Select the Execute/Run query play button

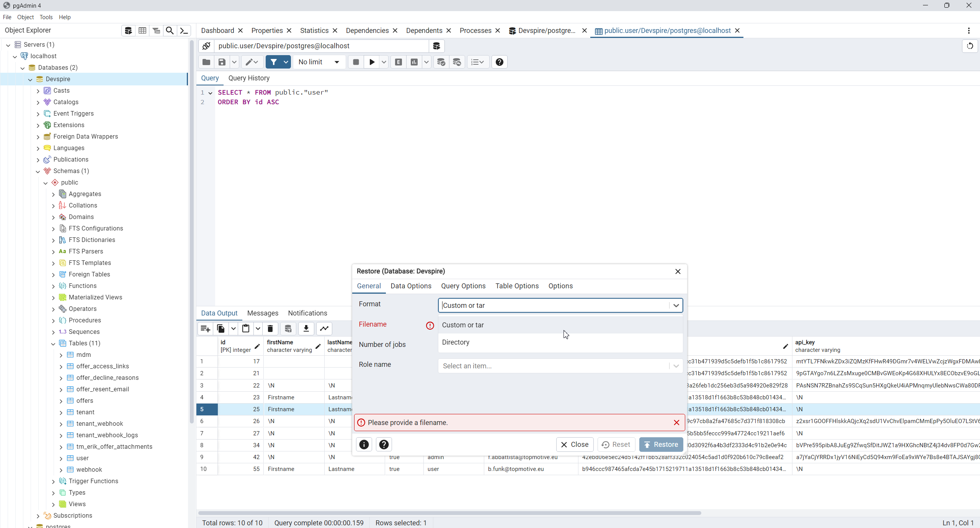(371, 62)
